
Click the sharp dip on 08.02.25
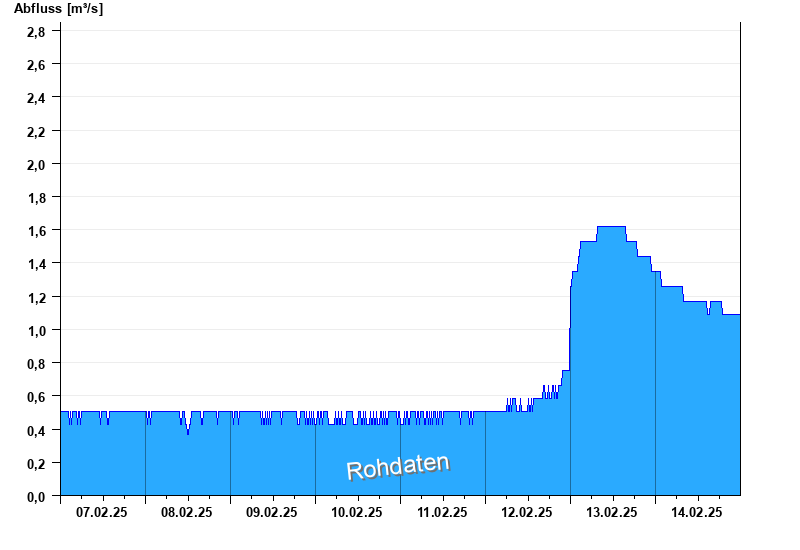(x=187, y=431)
